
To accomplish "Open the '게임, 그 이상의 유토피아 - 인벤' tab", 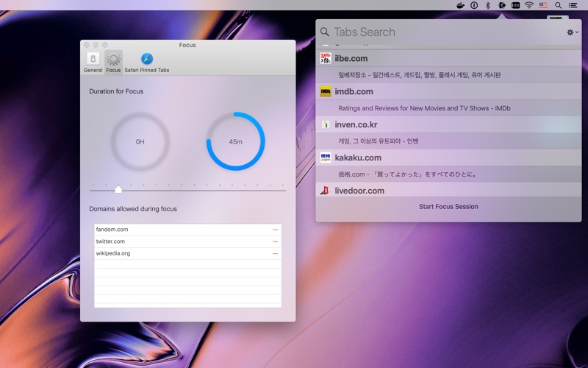I will [448, 141].
